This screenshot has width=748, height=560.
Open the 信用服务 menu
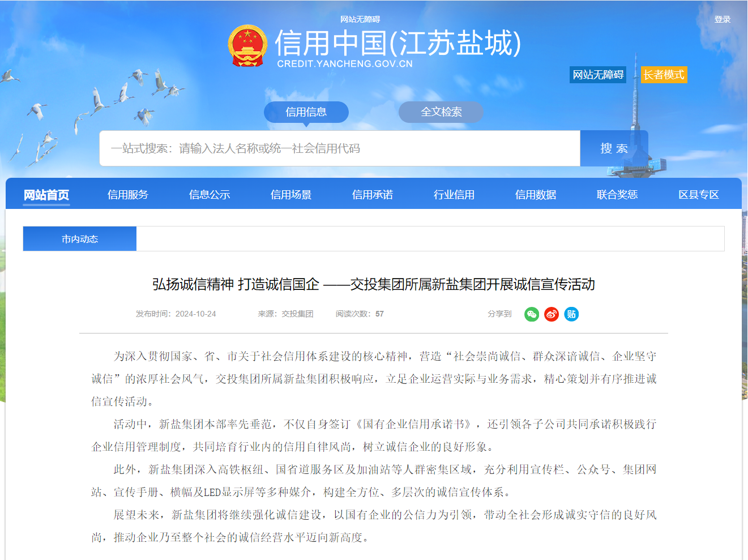[128, 195]
